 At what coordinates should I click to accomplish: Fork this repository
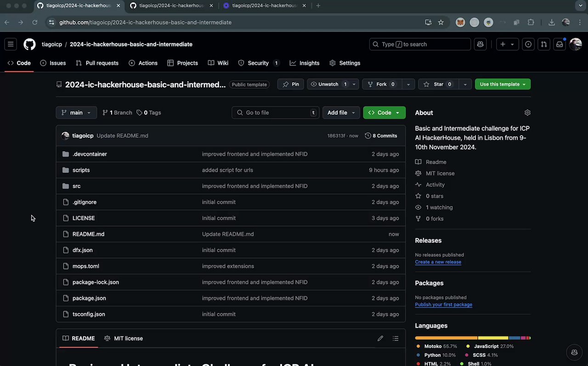(x=382, y=84)
